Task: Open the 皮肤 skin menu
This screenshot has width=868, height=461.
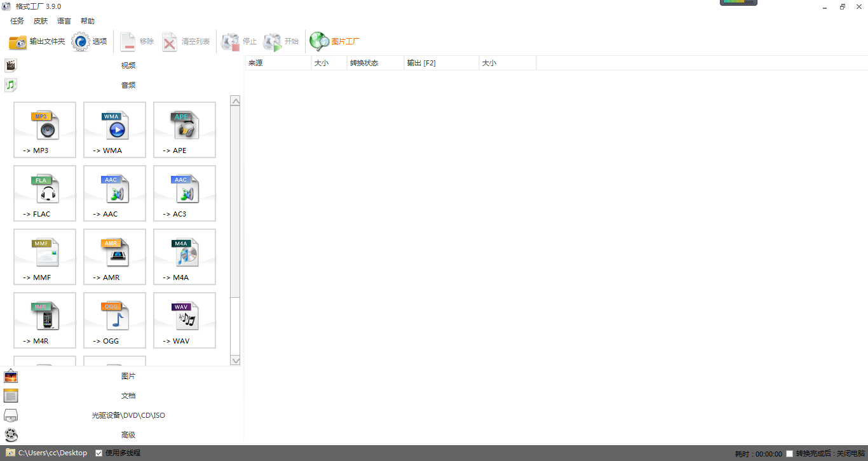Action: pos(41,21)
